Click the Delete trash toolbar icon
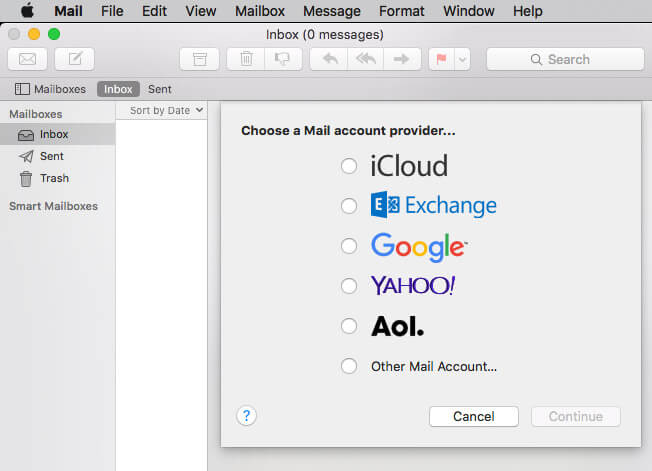The height and width of the screenshot is (471, 652). [246, 59]
